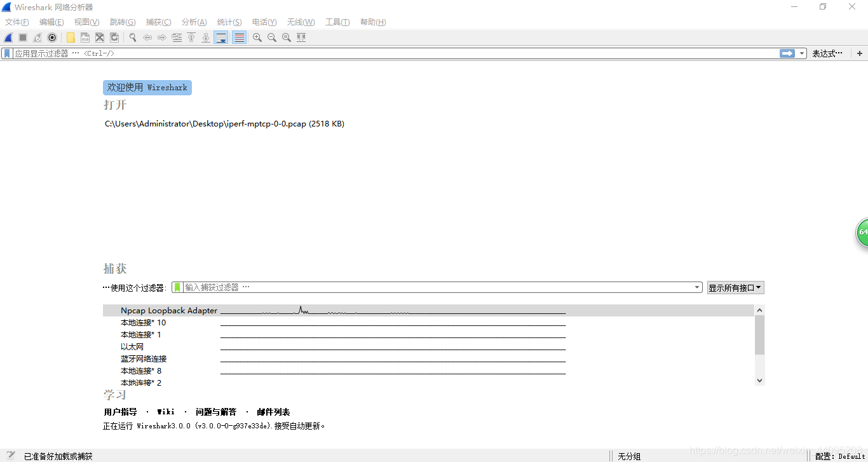This screenshot has height=462, width=868.
Task: Open the 表达式 expression builder
Action: [x=827, y=54]
